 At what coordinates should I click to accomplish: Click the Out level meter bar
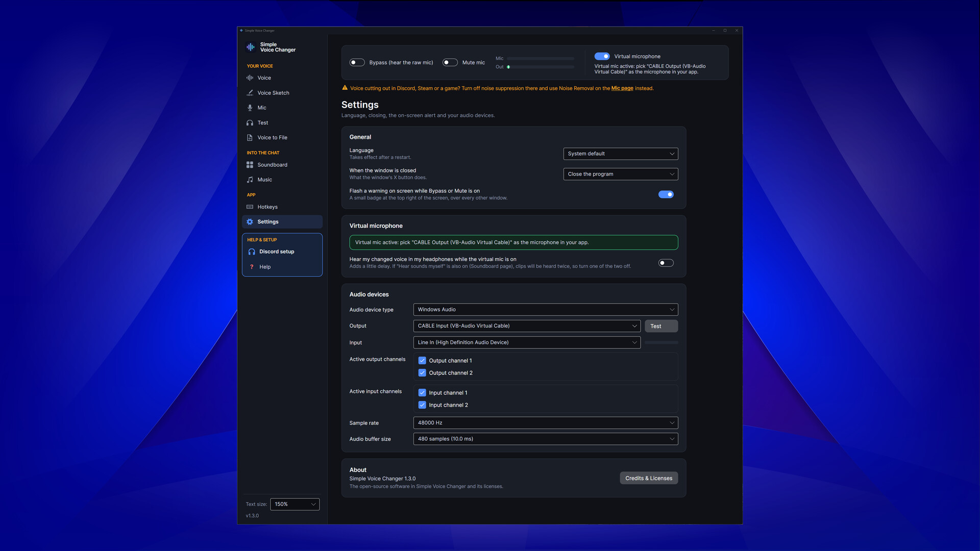point(541,67)
